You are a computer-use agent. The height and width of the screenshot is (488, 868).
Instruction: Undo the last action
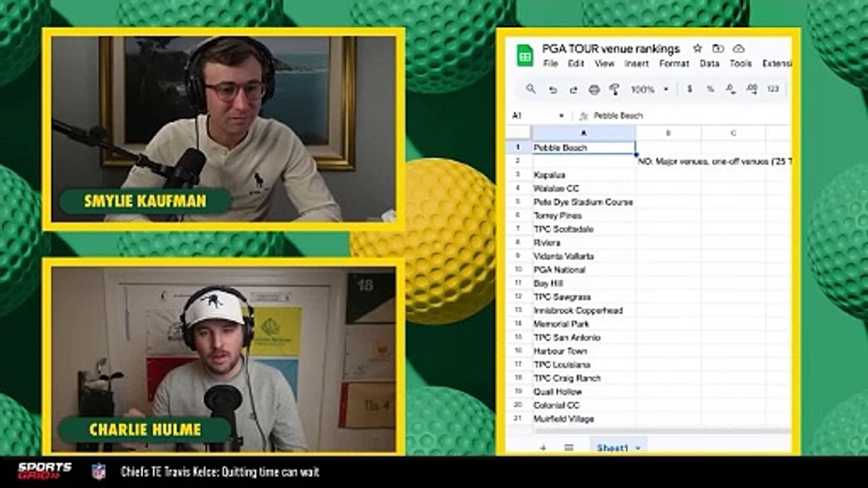click(553, 89)
